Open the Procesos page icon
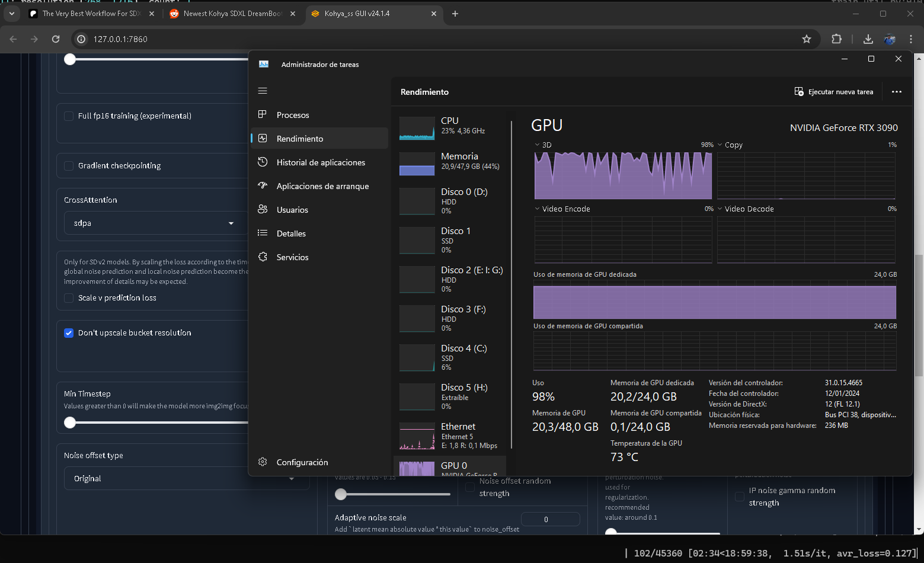Screen dimensions: 924x563 pyautogui.click(x=263, y=114)
